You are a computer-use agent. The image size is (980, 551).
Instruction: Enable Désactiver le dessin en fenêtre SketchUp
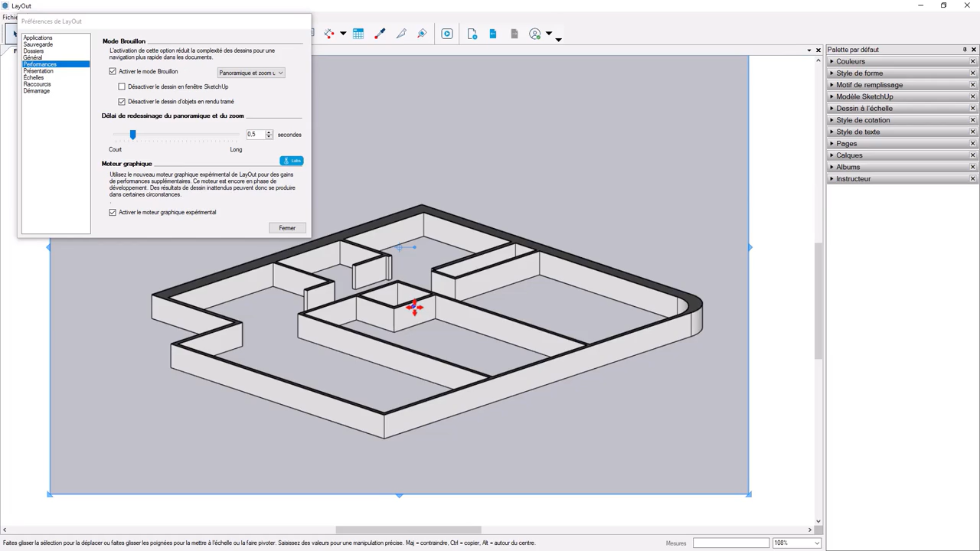pos(122,86)
